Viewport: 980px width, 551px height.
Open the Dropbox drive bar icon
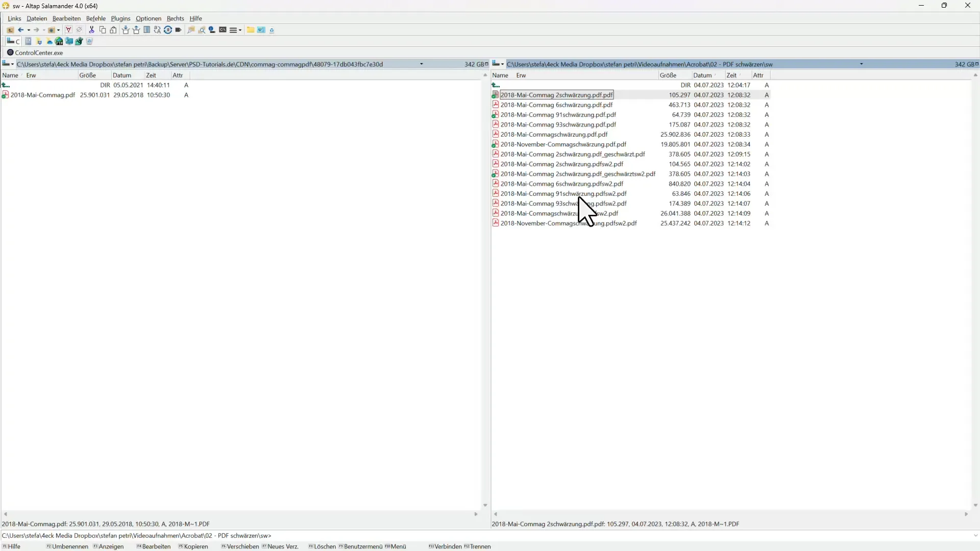tap(39, 41)
